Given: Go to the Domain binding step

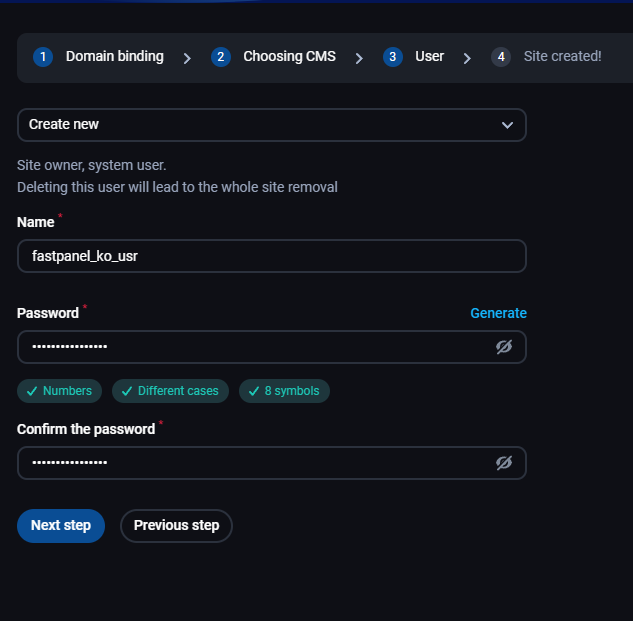Looking at the screenshot, I should pyautogui.click(x=115, y=57).
